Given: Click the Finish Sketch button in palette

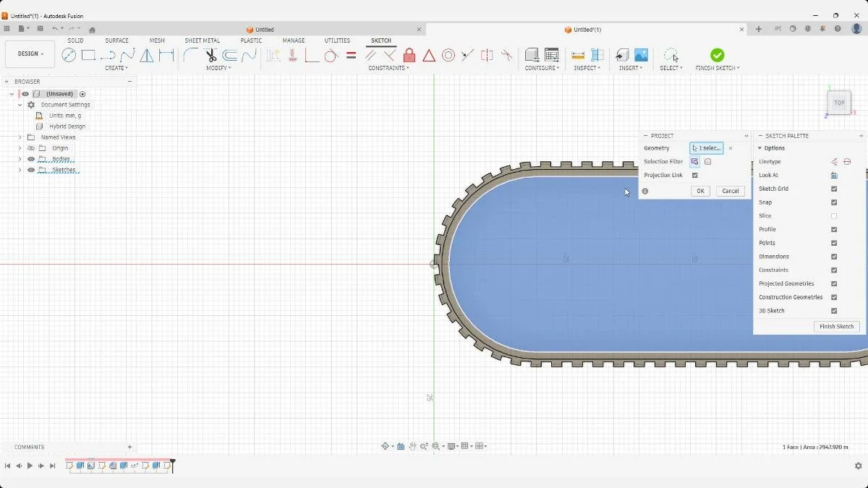Looking at the screenshot, I should [x=836, y=327].
